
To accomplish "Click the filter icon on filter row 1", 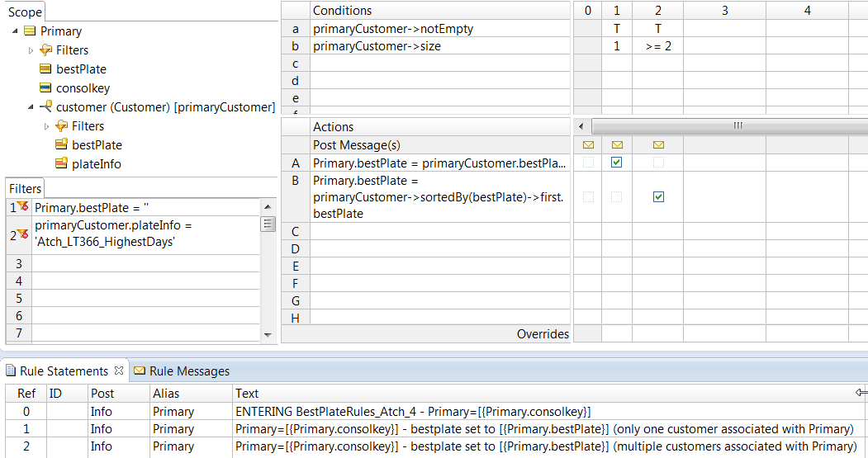I will [x=22, y=206].
